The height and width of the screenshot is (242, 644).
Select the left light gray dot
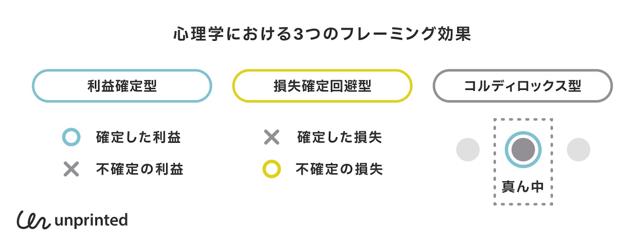(468, 150)
